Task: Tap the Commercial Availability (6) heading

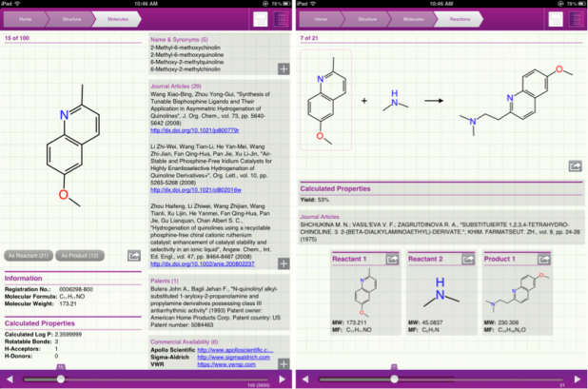Action: pyautogui.click(x=185, y=341)
